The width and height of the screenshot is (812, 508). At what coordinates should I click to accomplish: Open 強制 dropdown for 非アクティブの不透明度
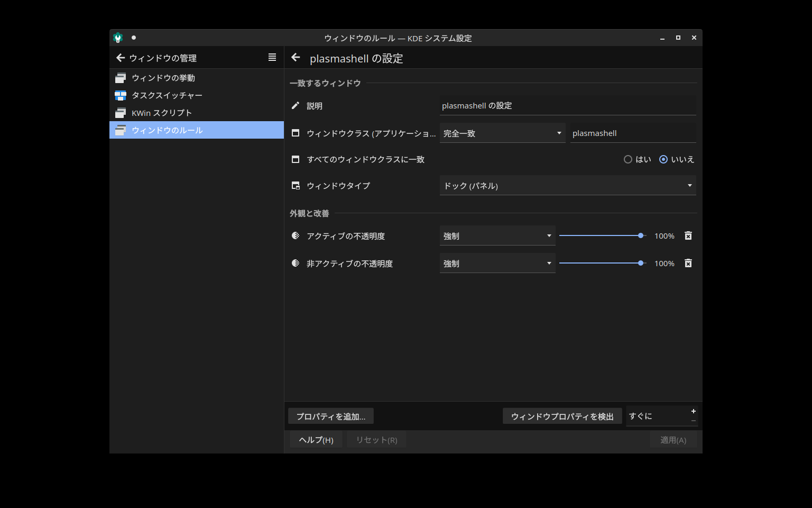[497, 263]
